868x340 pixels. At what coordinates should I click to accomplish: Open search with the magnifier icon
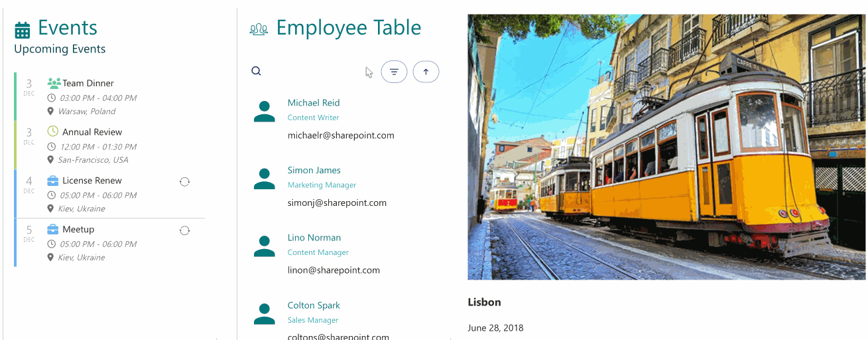click(x=257, y=71)
